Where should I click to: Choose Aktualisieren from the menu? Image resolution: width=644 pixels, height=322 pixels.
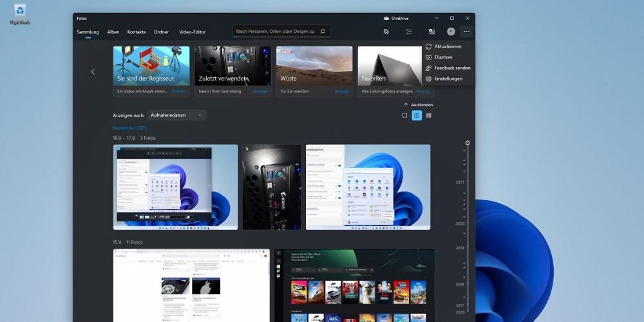point(448,46)
